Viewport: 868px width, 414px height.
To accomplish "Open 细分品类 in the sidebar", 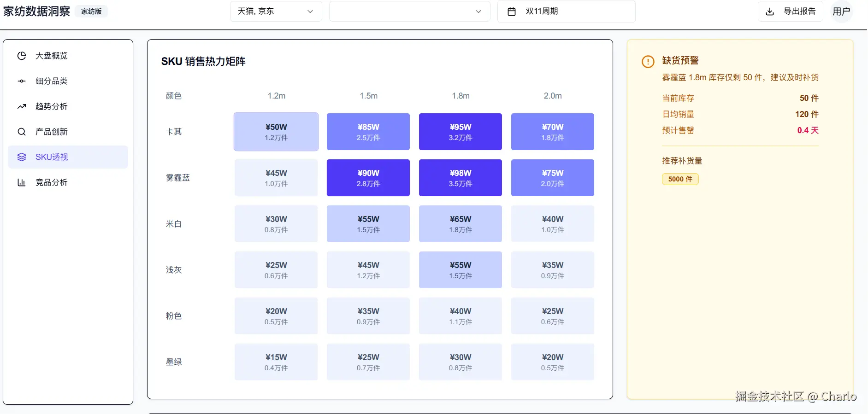I will (x=68, y=81).
